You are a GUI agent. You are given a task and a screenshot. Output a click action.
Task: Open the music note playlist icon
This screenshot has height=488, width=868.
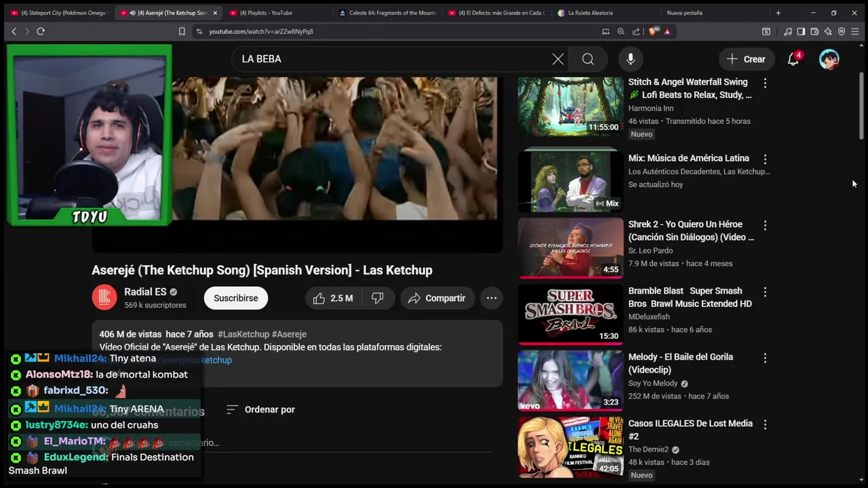point(787,31)
